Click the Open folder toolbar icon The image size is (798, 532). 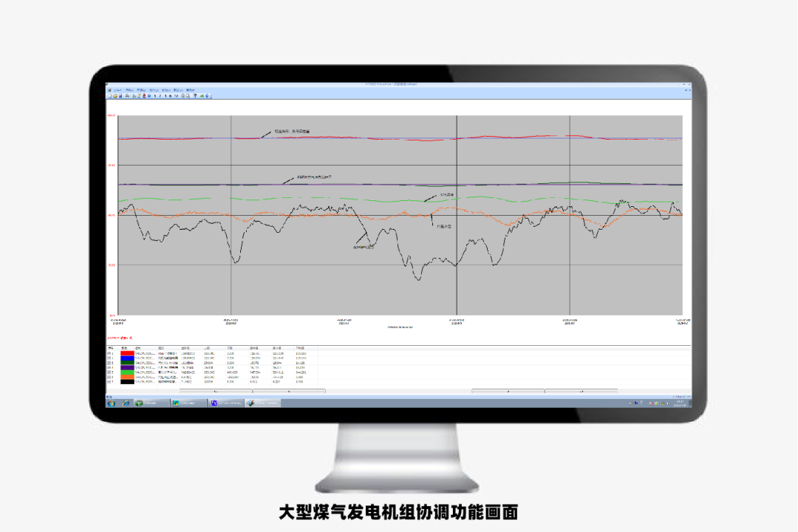(115, 96)
